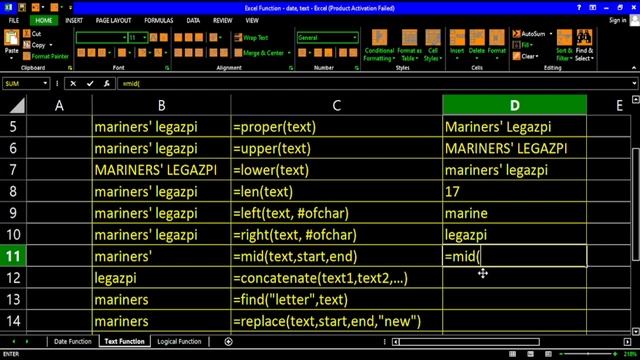This screenshot has width=640, height=360.
Task: Click the Paste clipboard icon
Action: pos(11,38)
